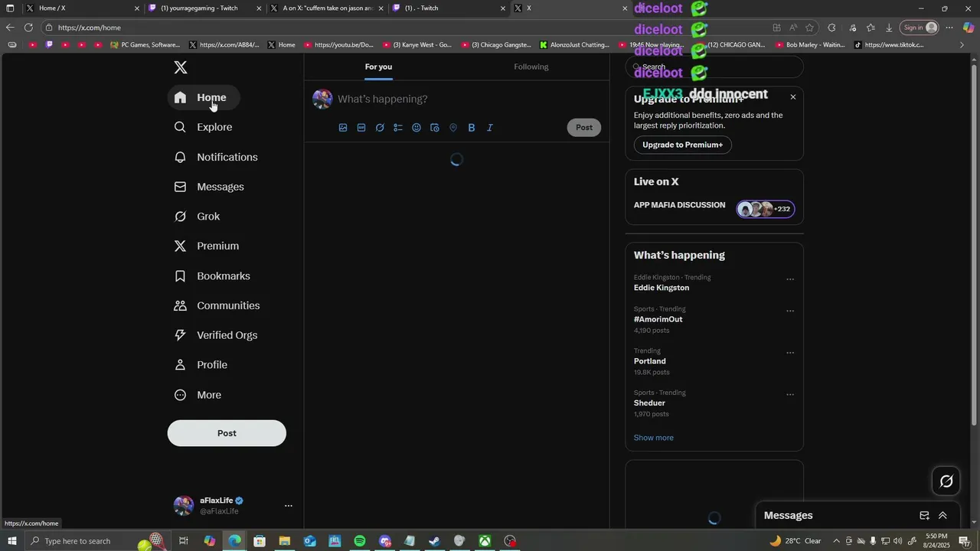Add media image to the post
Screen dimensions: 980x551
343,128
